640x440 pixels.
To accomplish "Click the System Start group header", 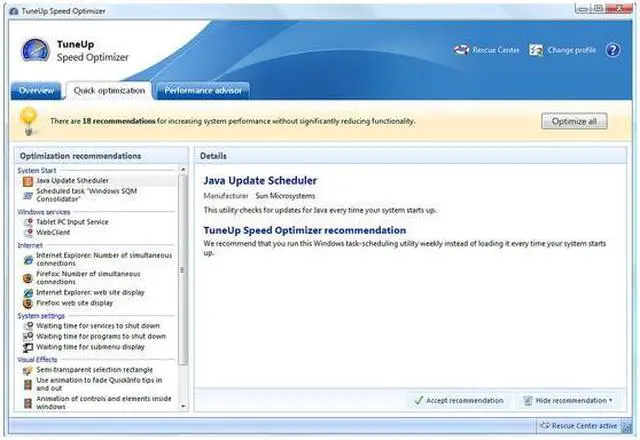I will pos(37,171).
